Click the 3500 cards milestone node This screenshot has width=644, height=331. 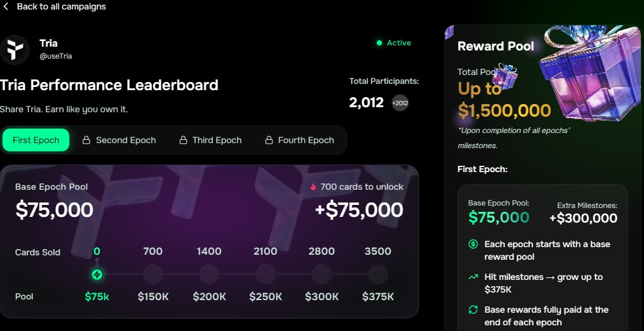point(377,274)
